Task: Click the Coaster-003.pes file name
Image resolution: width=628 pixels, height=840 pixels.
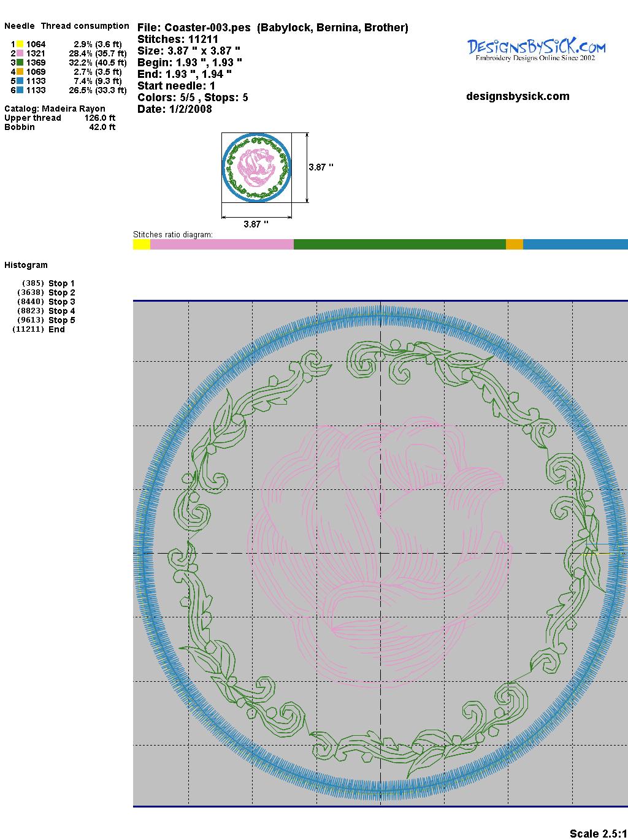Action: pyautogui.click(x=207, y=28)
